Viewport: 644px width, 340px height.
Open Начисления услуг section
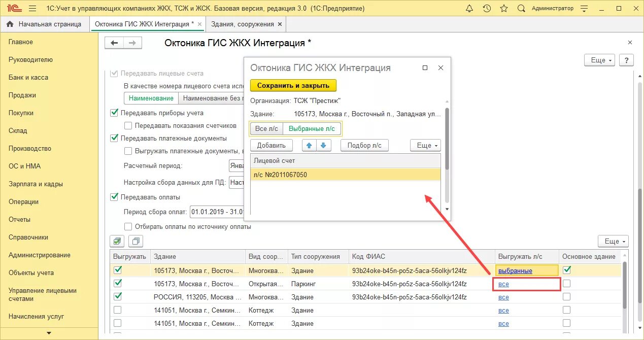37,316
